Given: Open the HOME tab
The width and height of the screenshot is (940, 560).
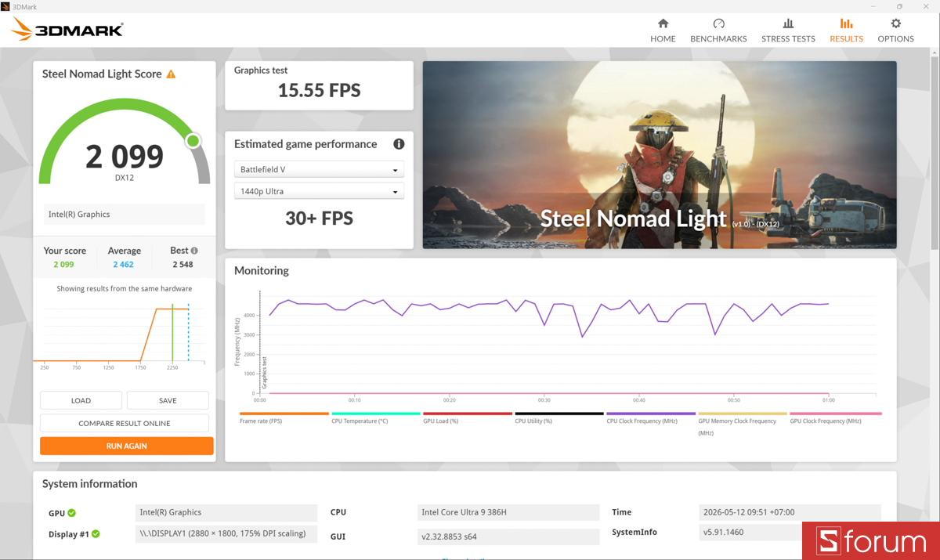Looking at the screenshot, I should (663, 31).
